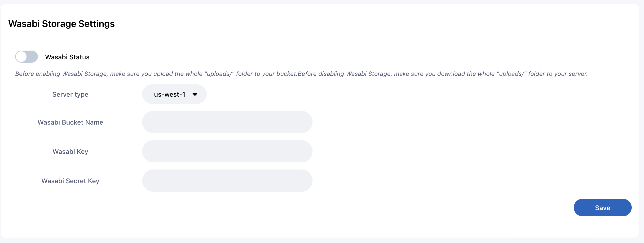Focus the Wasabi Secret Key text box

point(227,181)
